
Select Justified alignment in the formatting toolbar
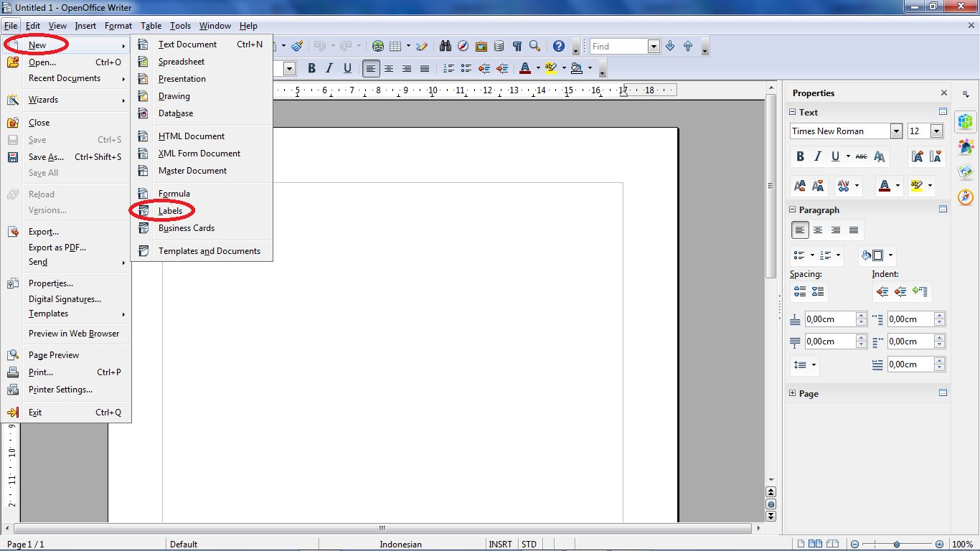pos(425,69)
